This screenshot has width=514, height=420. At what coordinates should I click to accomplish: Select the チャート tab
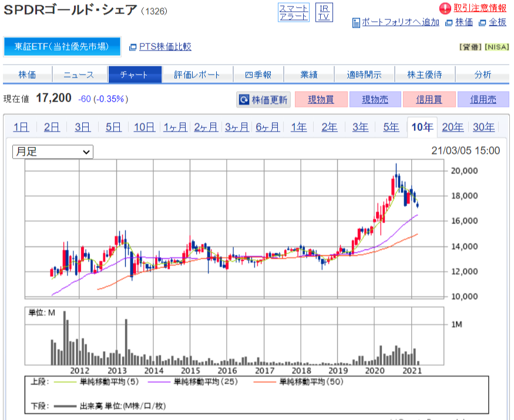[x=135, y=75]
